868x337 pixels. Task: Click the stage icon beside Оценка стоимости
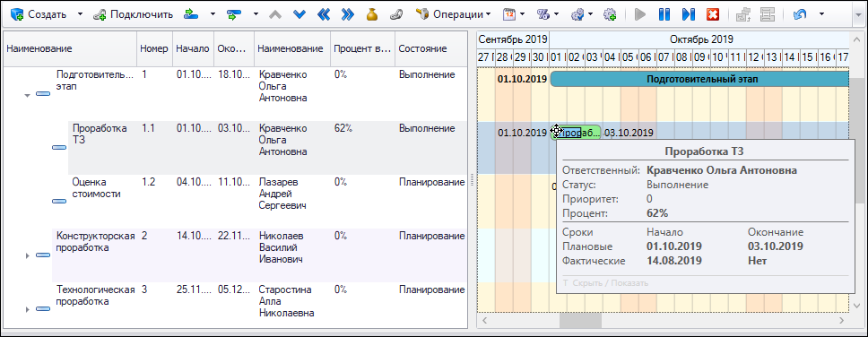pos(58,201)
